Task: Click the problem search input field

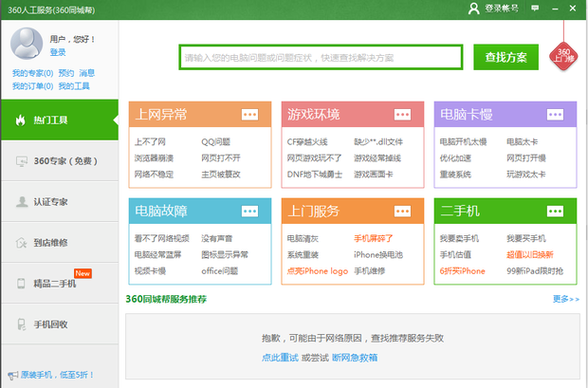Action: click(x=321, y=58)
